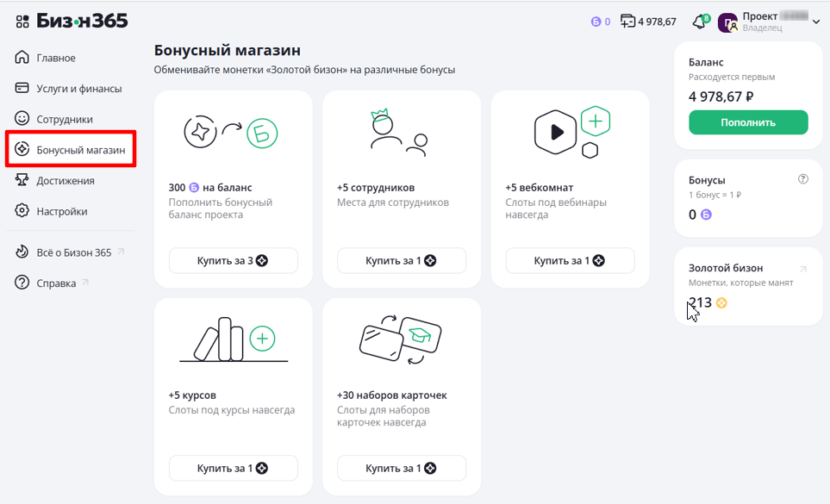
Task: Open Услуги и финансы section
Action: pyautogui.click(x=78, y=89)
